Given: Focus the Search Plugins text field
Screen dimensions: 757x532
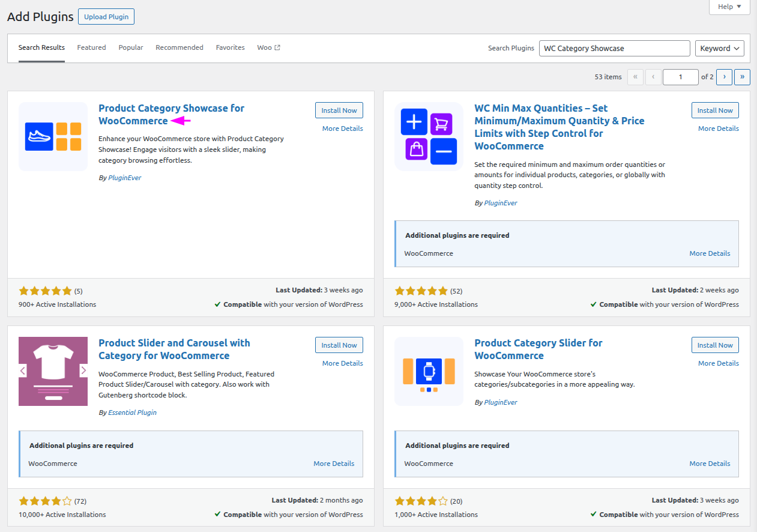Looking at the screenshot, I should pyautogui.click(x=615, y=49).
